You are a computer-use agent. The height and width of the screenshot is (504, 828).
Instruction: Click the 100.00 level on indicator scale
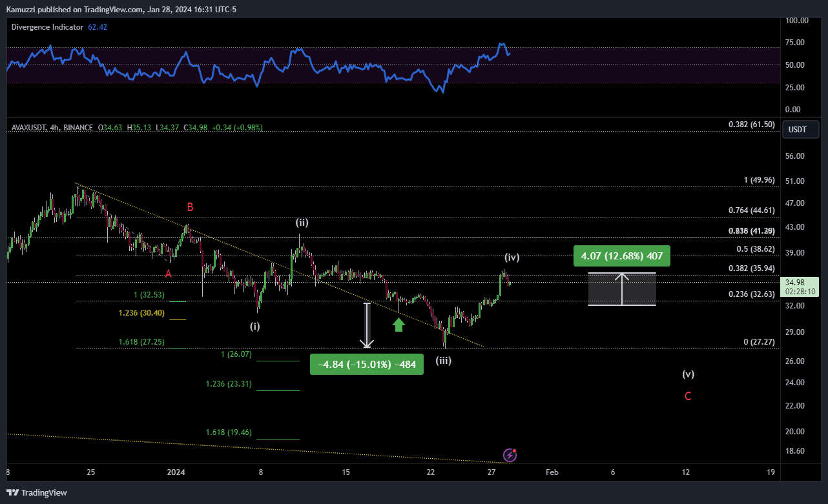coord(796,21)
